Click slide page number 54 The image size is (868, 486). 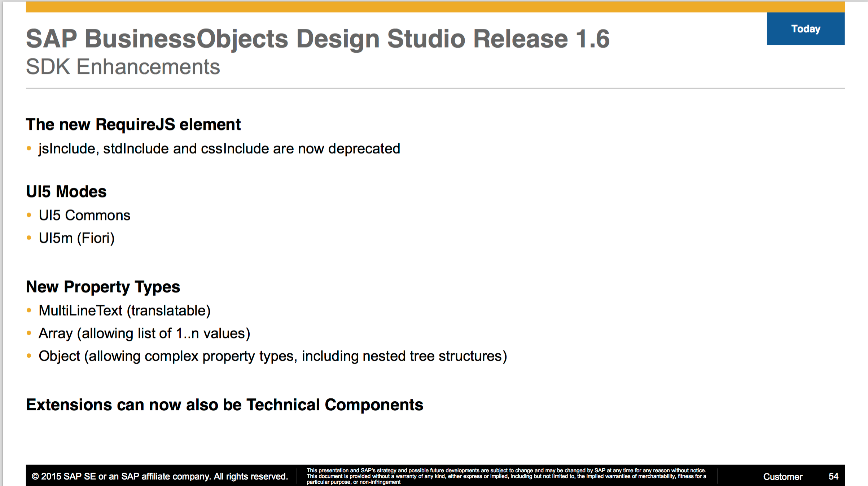click(x=833, y=476)
